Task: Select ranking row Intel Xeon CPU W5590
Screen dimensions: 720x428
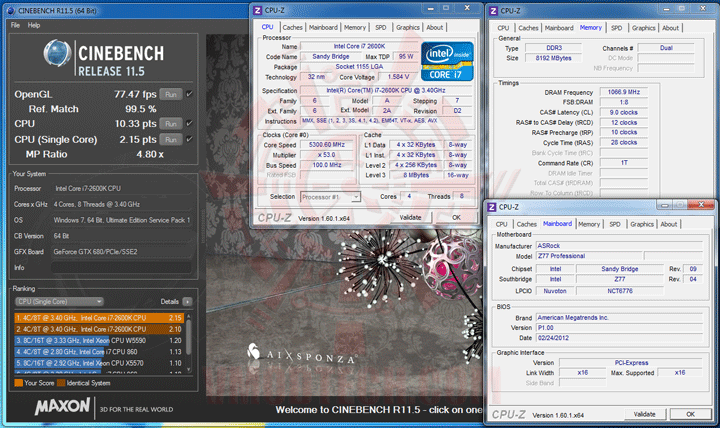Action: tap(99, 340)
